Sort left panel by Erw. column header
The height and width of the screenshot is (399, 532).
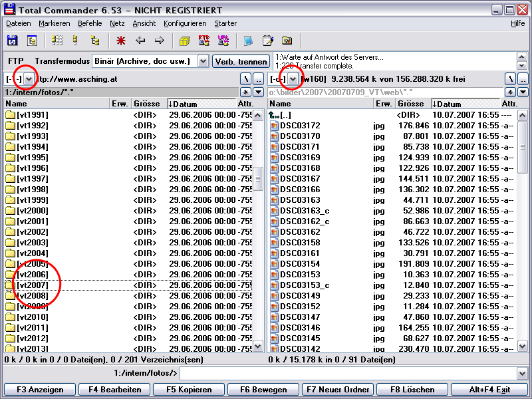(x=120, y=104)
